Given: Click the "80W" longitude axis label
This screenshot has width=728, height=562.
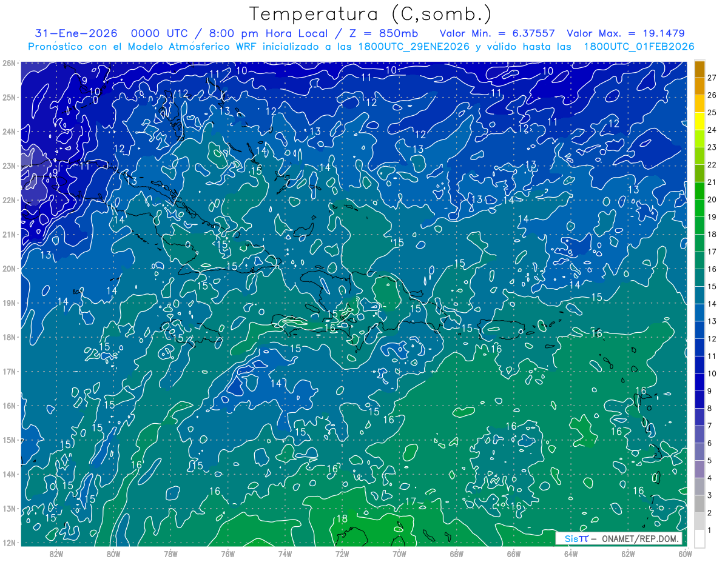Looking at the screenshot, I should [113, 554].
